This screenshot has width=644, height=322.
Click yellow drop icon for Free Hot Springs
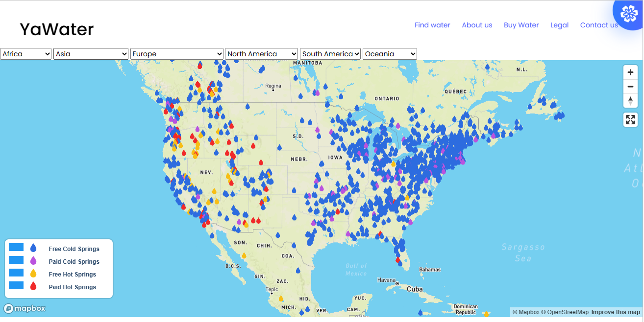click(33, 274)
